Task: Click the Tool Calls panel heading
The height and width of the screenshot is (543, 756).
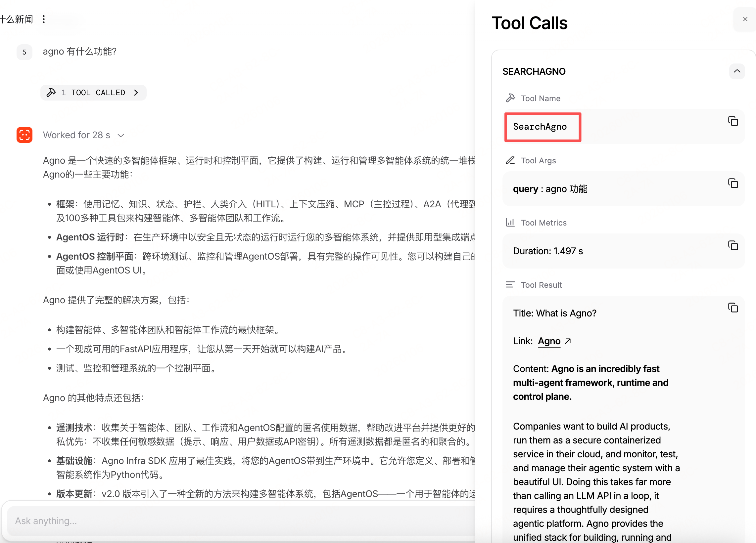Action: point(529,23)
